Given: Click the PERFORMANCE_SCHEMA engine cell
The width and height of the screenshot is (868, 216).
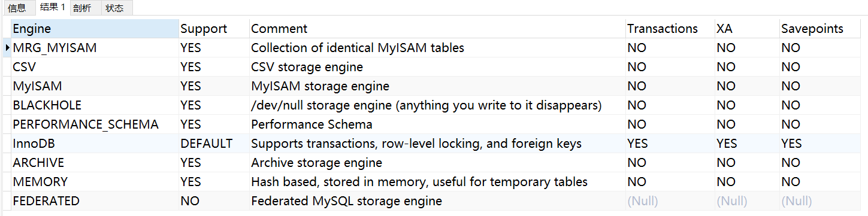Looking at the screenshot, I should click(95, 124).
